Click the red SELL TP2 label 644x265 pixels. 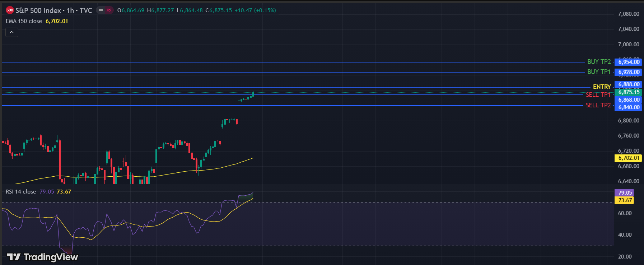[x=598, y=105]
